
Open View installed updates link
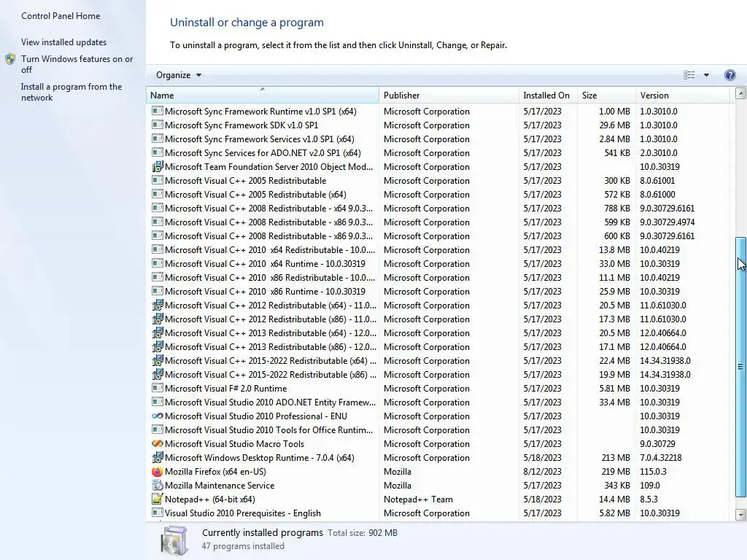click(64, 42)
